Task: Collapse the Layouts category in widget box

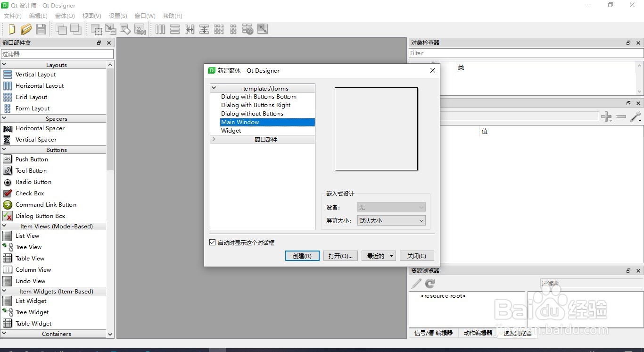Action: pos(4,65)
